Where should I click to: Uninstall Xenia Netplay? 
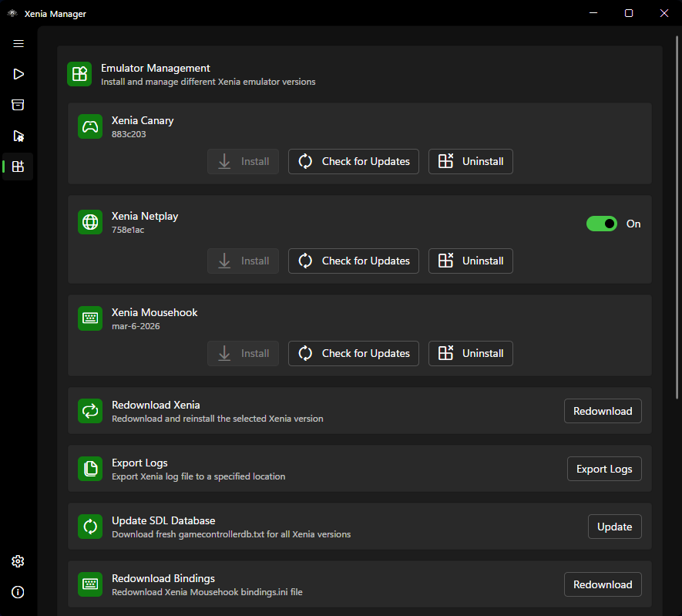click(x=471, y=261)
